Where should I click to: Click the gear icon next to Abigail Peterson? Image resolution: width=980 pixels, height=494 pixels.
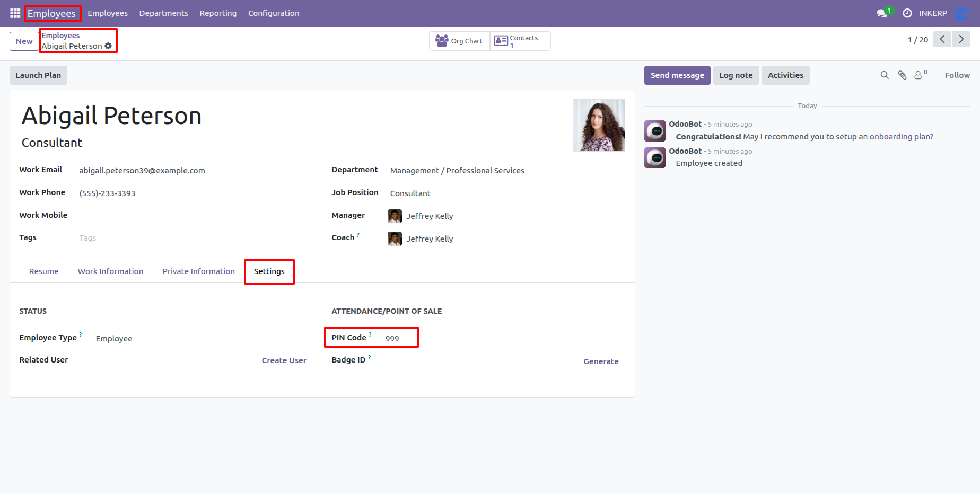tap(108, 46)
